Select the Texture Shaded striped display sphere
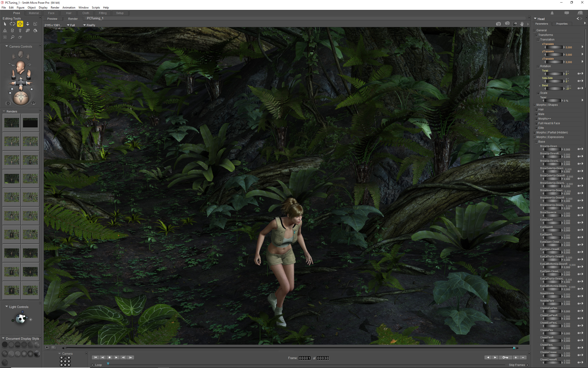588x368 pixels. point(37,354)
